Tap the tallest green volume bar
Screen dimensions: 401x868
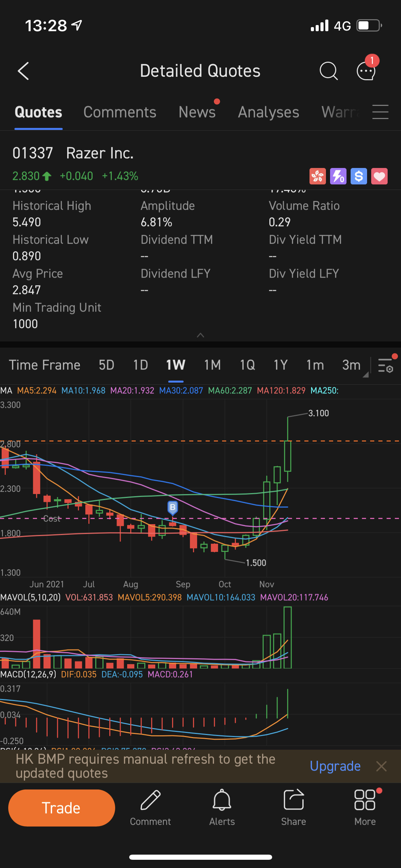pos(288,637)
